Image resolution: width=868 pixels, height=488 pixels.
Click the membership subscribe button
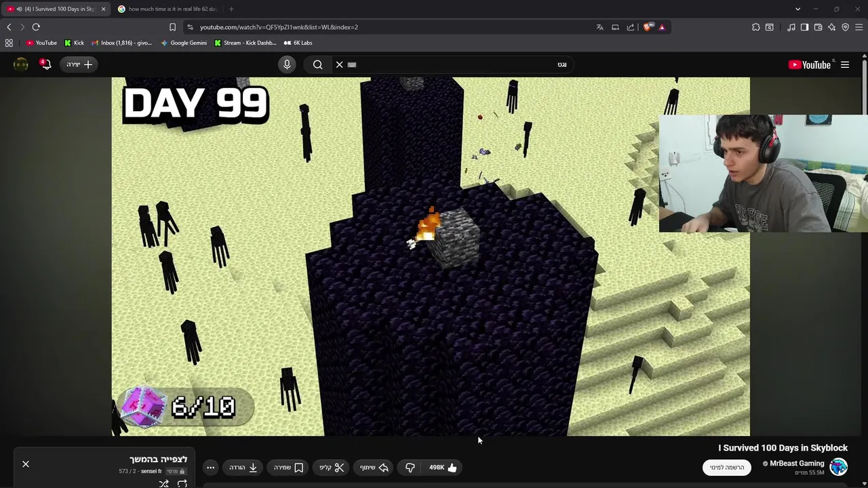click(727, 467)
